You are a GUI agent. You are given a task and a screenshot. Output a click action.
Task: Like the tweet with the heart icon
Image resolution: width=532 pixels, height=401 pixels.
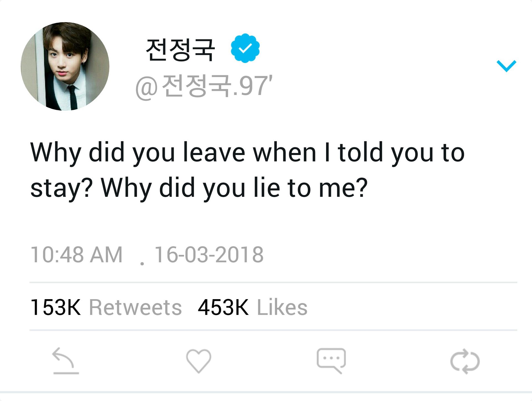click(x=199, y=361)
